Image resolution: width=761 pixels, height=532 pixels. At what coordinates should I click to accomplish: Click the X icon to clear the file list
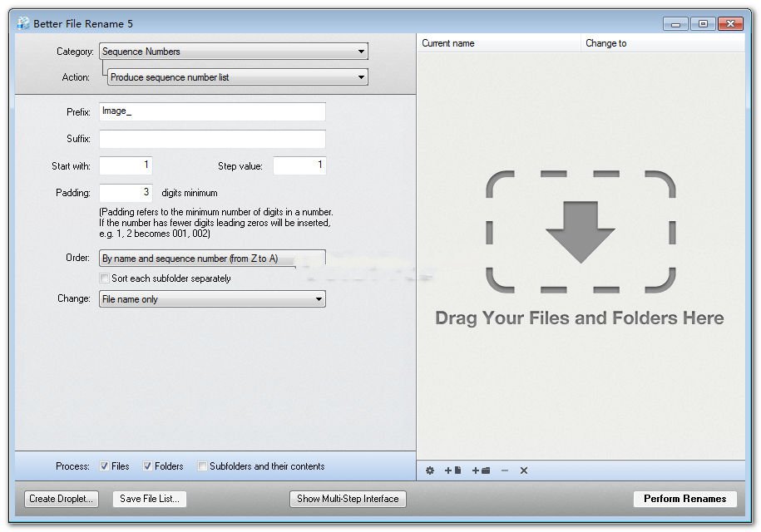click(523, 470)
